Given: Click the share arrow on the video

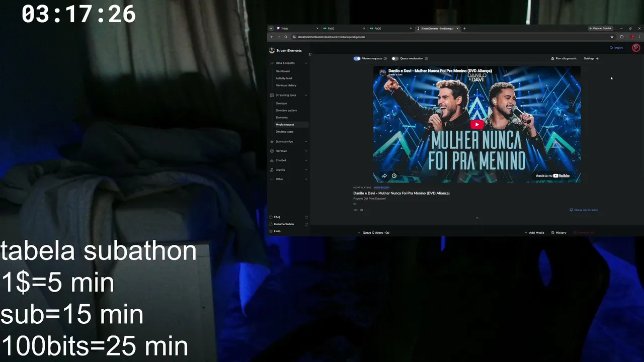Looking at the screenshot, I should [384, 175].
